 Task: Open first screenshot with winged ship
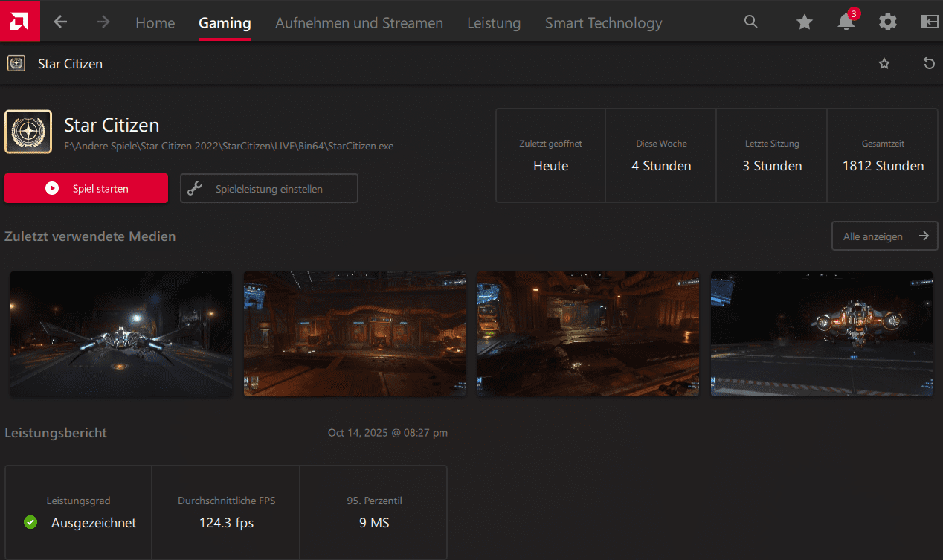(x=121, y=334)
